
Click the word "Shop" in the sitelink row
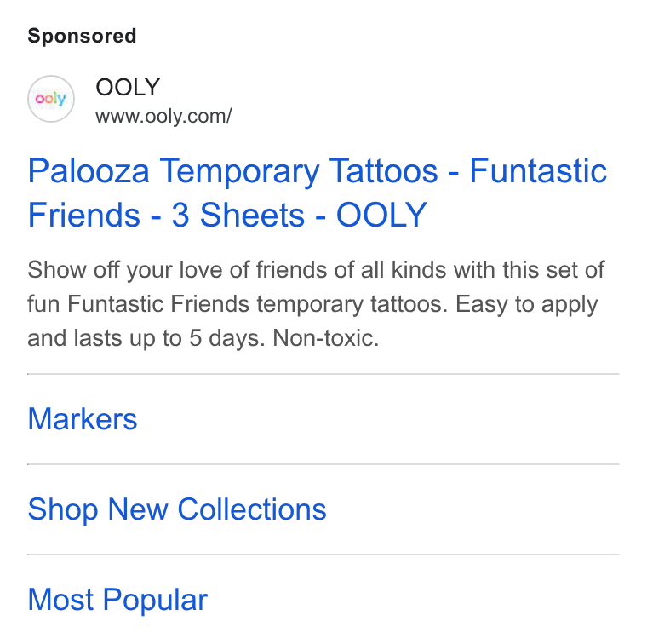[63, 510]
